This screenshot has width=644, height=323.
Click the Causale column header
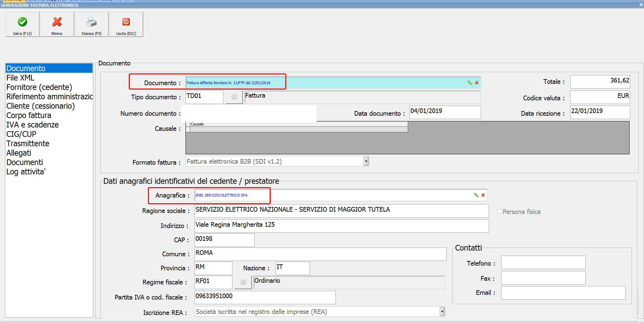[x=299, y=124]
